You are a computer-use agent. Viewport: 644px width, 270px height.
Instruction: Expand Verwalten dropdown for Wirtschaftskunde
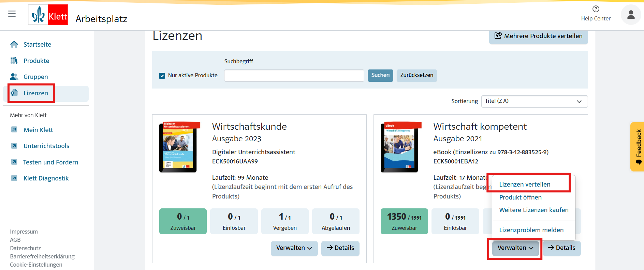point(294,248)
